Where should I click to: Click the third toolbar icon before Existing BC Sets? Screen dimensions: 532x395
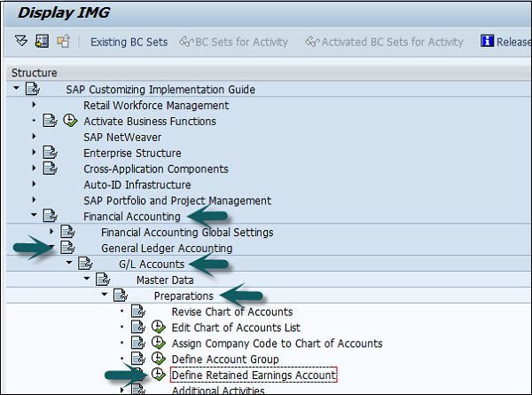click(x=63, y=42)
